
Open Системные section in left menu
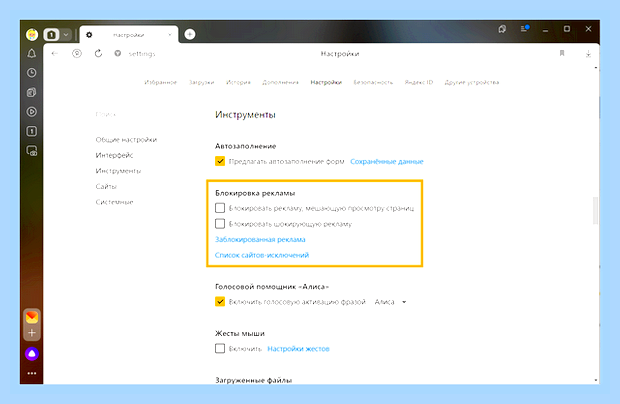click(x=114, y=202)
